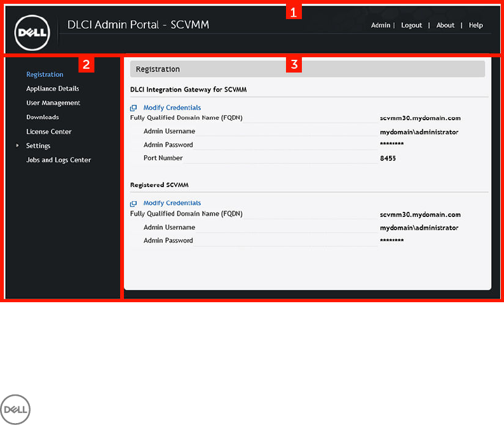Click the Dell logo below the portal screenshot

click(x=15, y=409)
